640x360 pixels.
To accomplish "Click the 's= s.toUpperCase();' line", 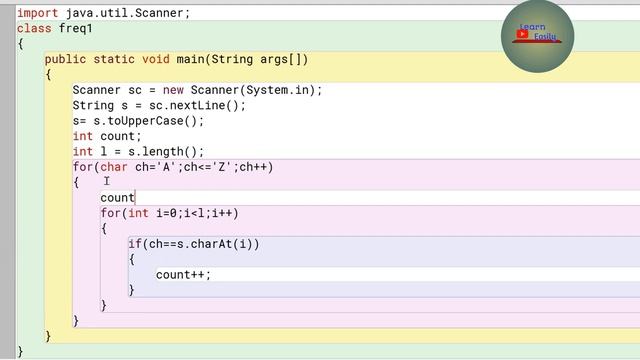I will point(138,121).
